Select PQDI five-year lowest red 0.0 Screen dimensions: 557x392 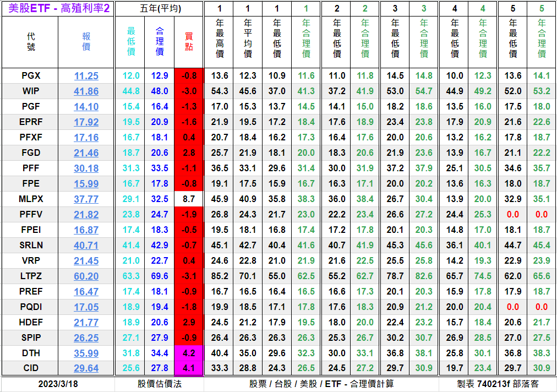coord(512,307)
